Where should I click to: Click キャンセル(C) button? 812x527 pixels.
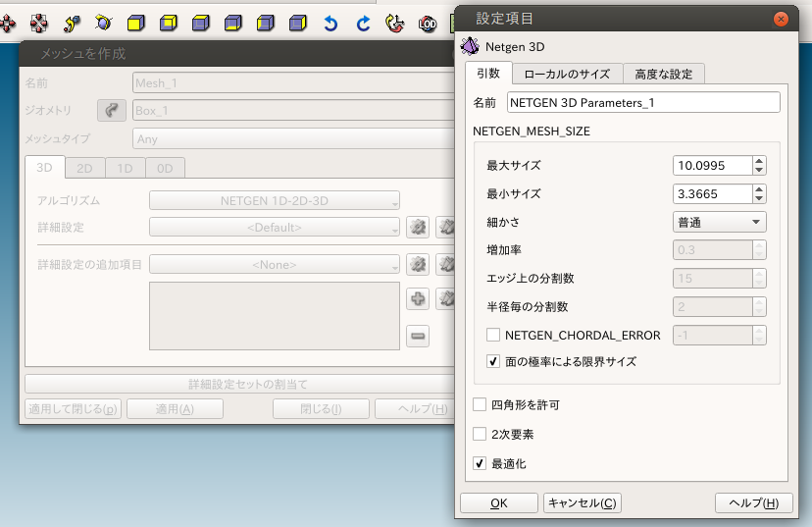pos(583,503)
